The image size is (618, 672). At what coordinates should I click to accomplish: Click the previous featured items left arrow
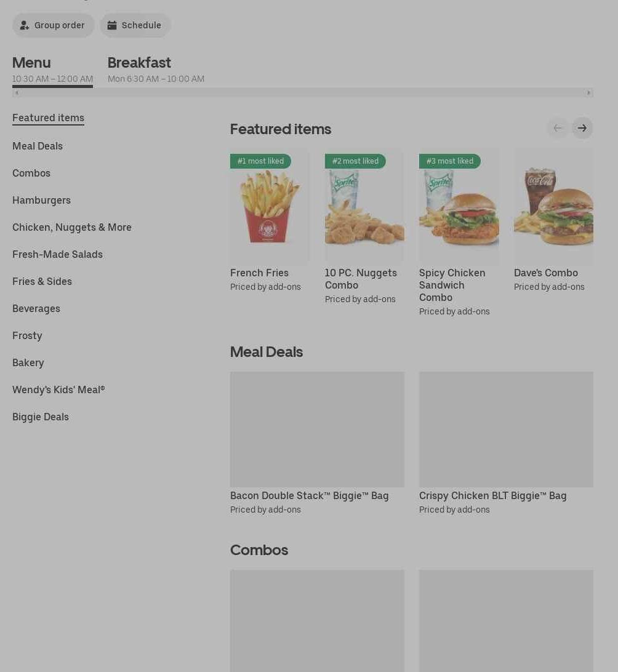click(558, 128)
